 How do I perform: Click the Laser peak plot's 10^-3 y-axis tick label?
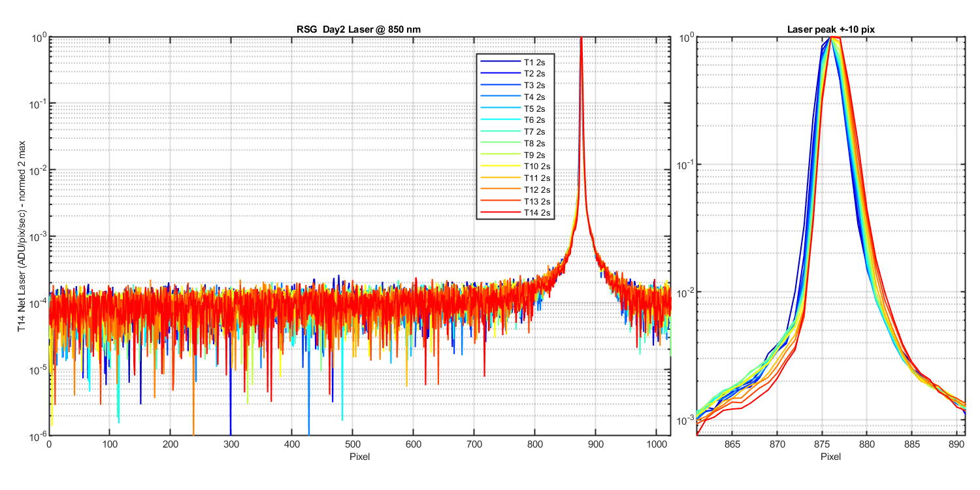coord(684,419)
